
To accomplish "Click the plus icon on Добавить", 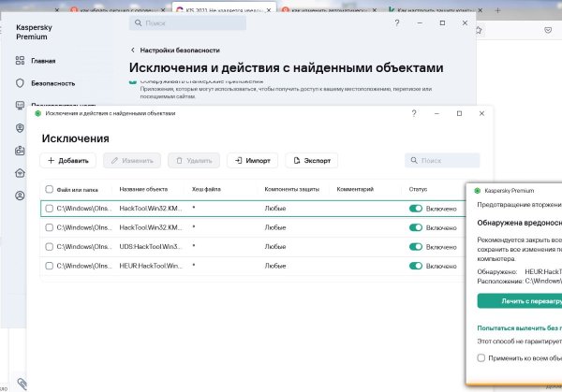I will 52,160.
